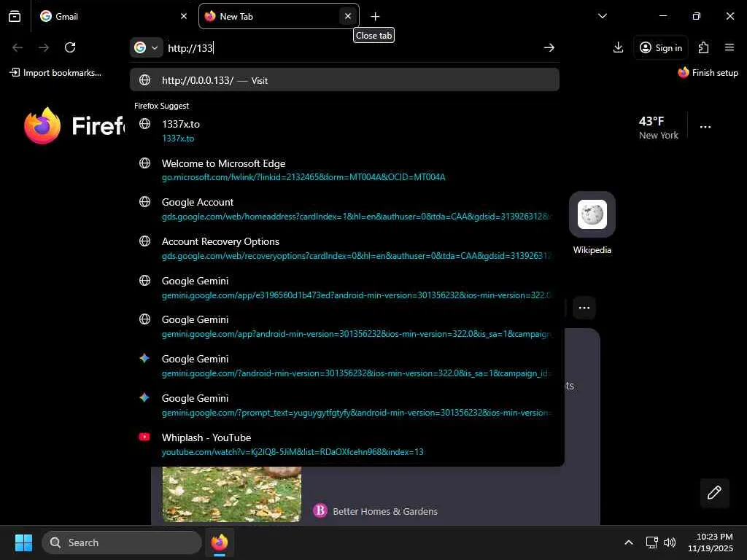
Task: Select Google Gemini suggestion with e3196560d1b473ed URL
Action: coord(344,287)
